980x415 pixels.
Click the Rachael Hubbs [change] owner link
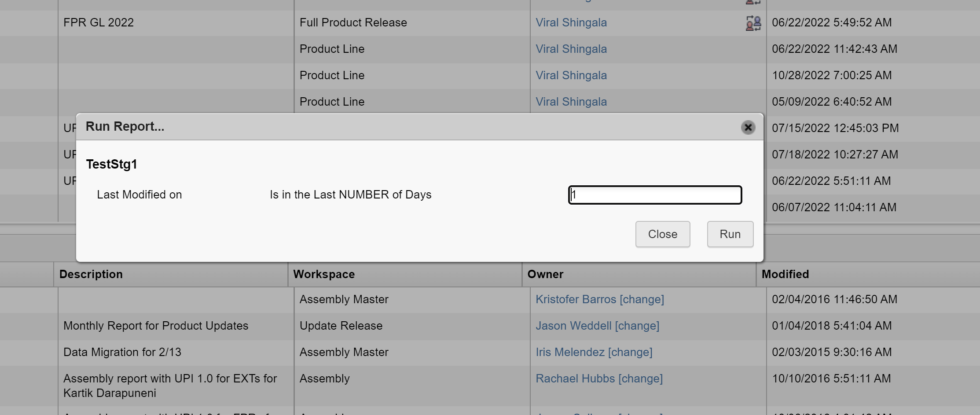point(599,379)
